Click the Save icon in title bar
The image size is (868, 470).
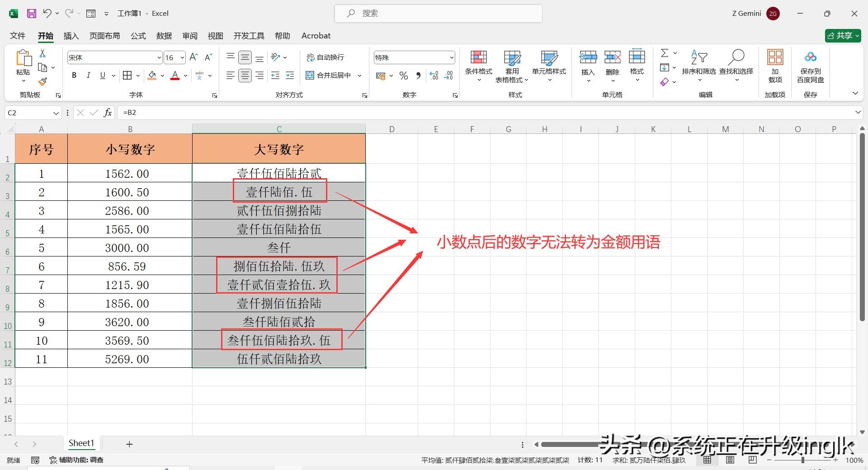(31, 14)
